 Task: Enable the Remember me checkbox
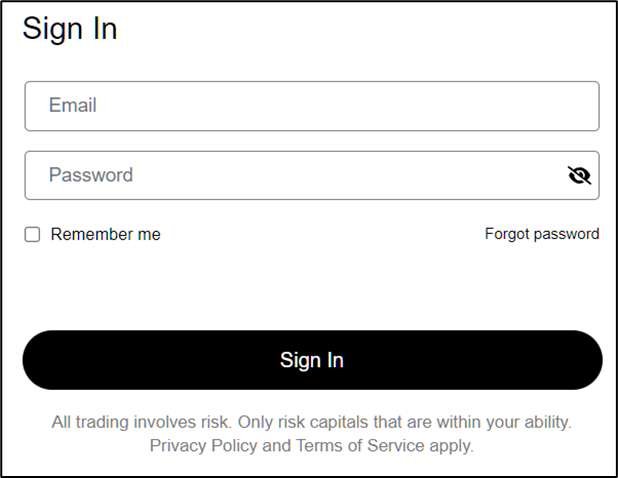tap(32, 234)
